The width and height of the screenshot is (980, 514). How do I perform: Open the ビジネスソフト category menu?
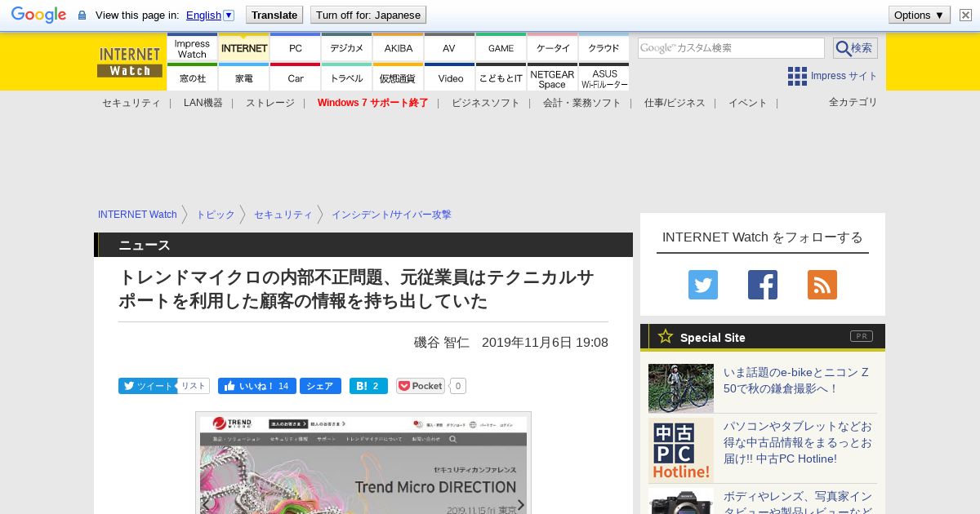tap(485, 103)
